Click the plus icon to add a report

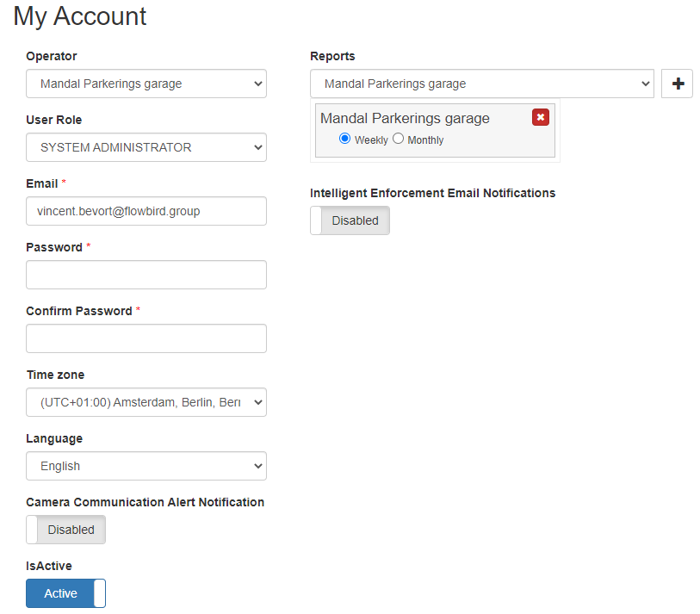pos(677,84)
